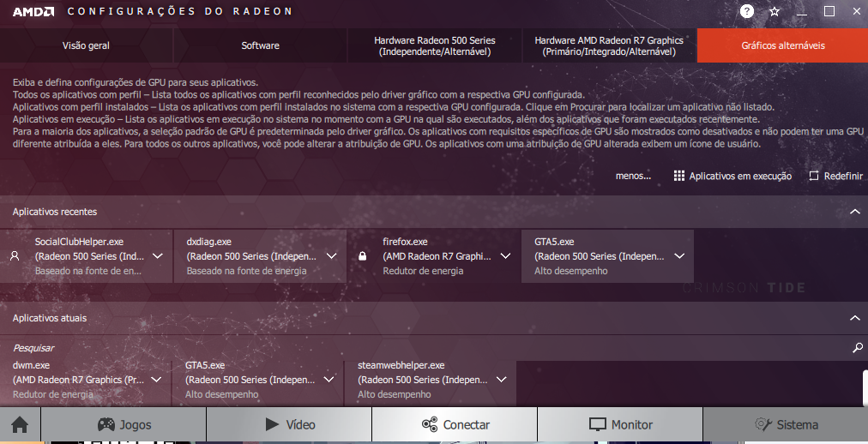Click Redutor de energia under dwm.exe
The image size is (868, 444).
53,394
